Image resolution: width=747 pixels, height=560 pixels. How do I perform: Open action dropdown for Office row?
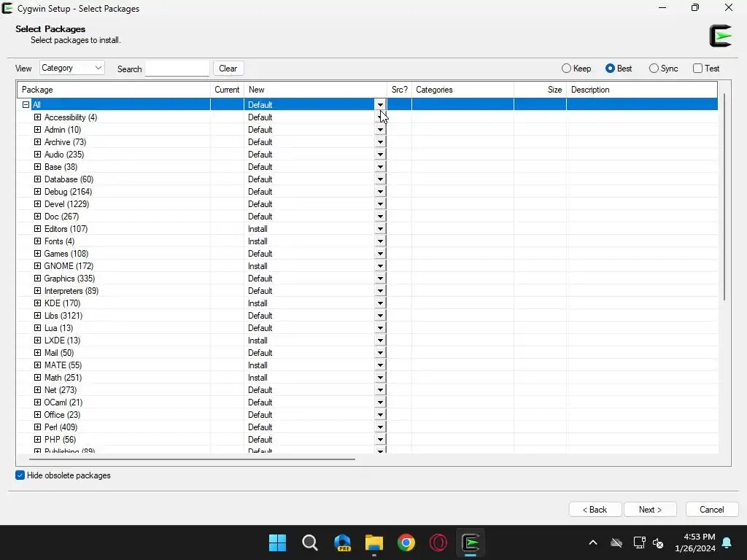pyautogui.click(x=380, y=415)
